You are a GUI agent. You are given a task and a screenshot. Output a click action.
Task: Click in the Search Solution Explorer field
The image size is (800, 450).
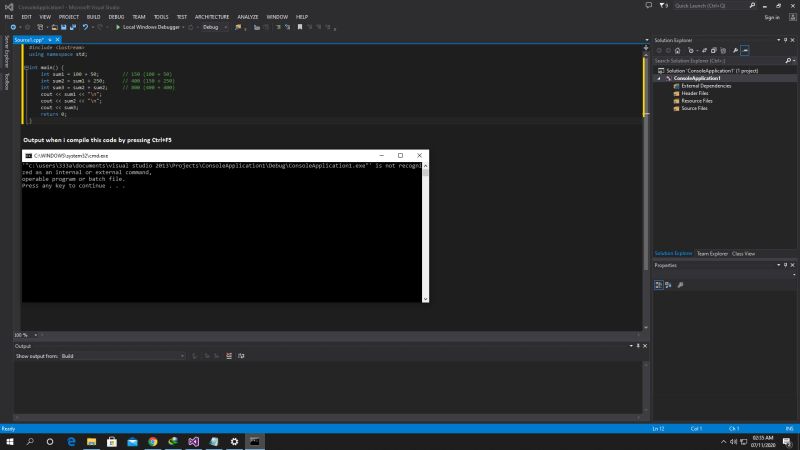(x=718, y=61)
